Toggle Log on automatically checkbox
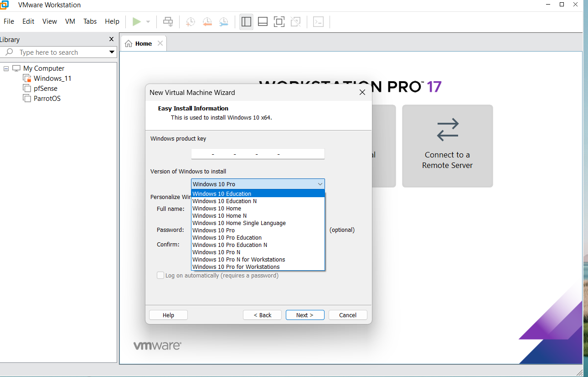 tap(160, 275)
